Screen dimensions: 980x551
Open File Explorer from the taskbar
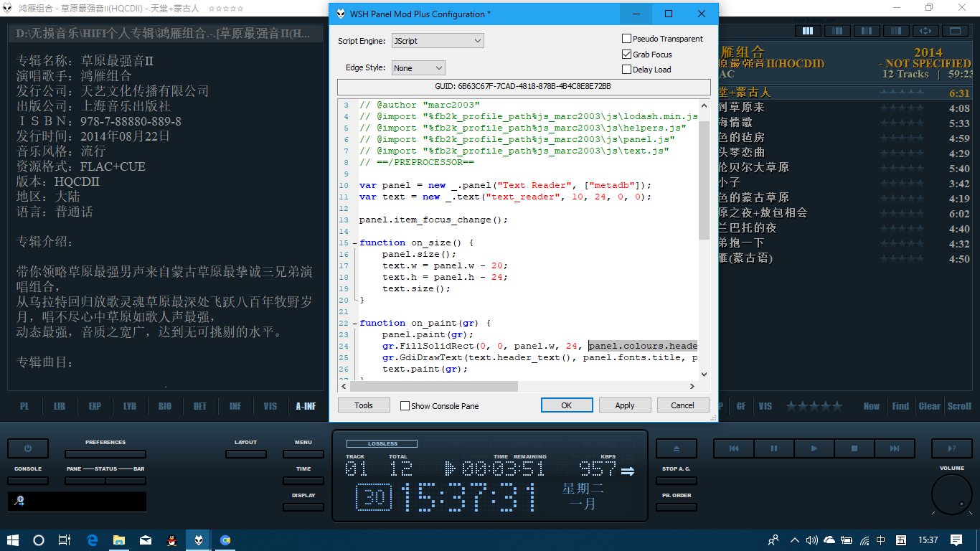[x=119, y=540]
